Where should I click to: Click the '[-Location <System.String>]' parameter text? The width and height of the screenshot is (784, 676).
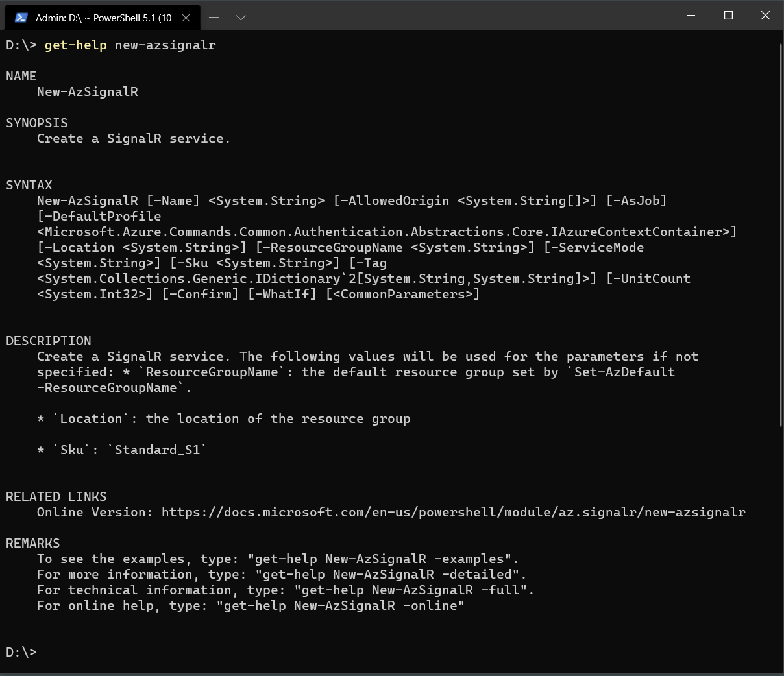(x=142, y=247)
